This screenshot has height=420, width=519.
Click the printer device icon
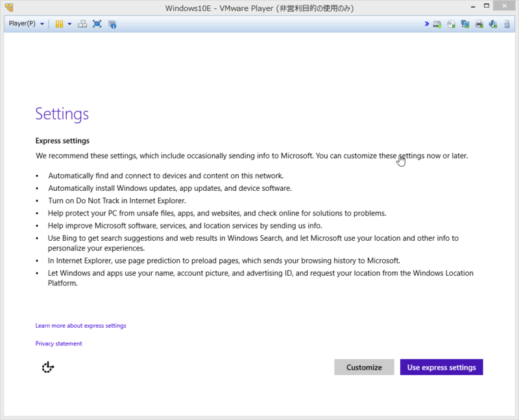pyautogui.click(x=479, y=24)
